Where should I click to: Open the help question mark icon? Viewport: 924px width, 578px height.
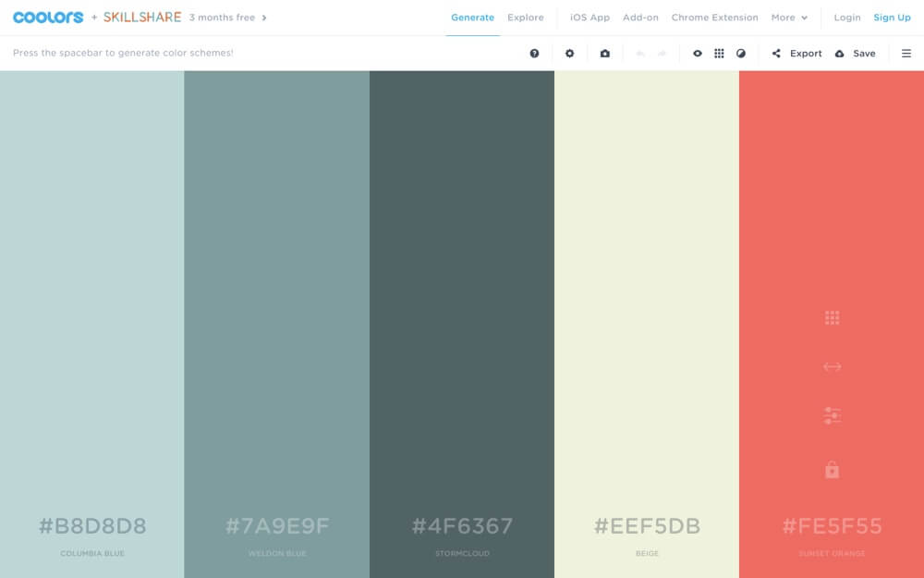click(534, 54)
